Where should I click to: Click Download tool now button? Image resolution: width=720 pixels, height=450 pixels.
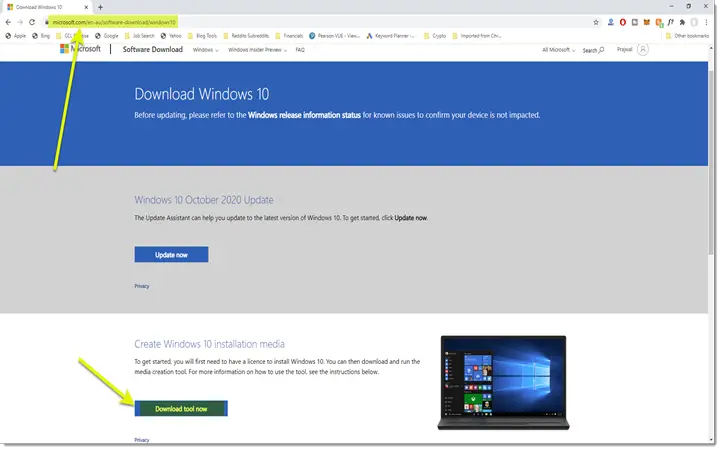[181, 409]
